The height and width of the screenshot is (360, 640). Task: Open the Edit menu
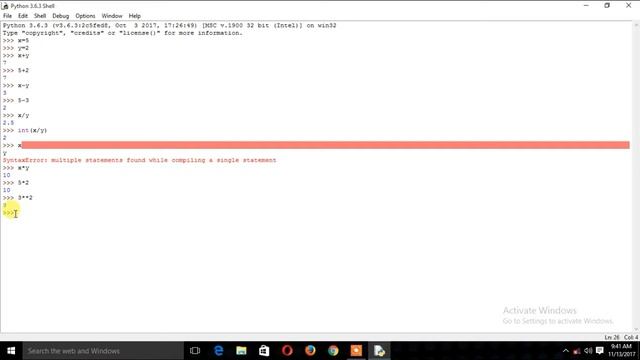[x=23, y=16]
